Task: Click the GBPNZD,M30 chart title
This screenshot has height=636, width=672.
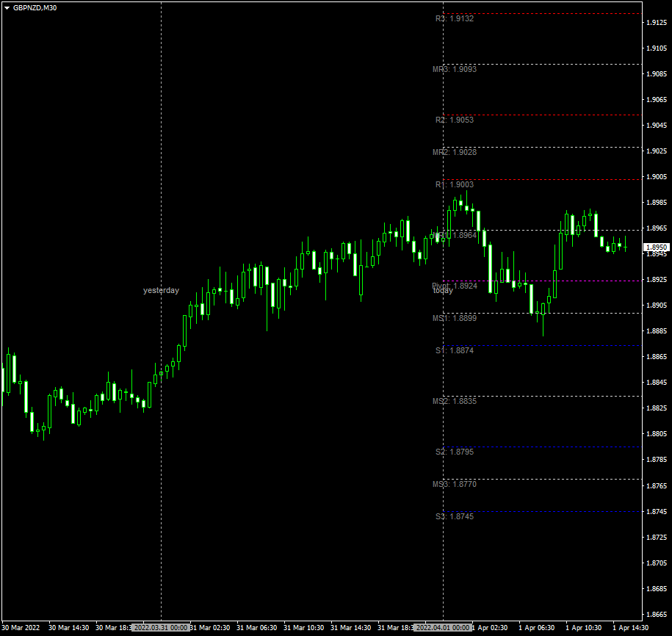Action: point(35,8)
